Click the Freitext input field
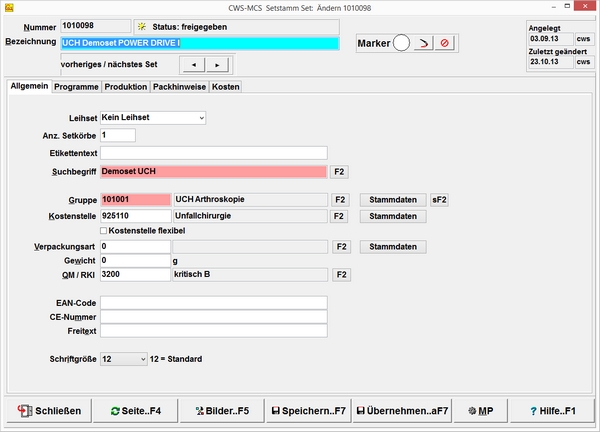This screenshot has height=432, width=600. pyautogui.click(x=214, y=331)
